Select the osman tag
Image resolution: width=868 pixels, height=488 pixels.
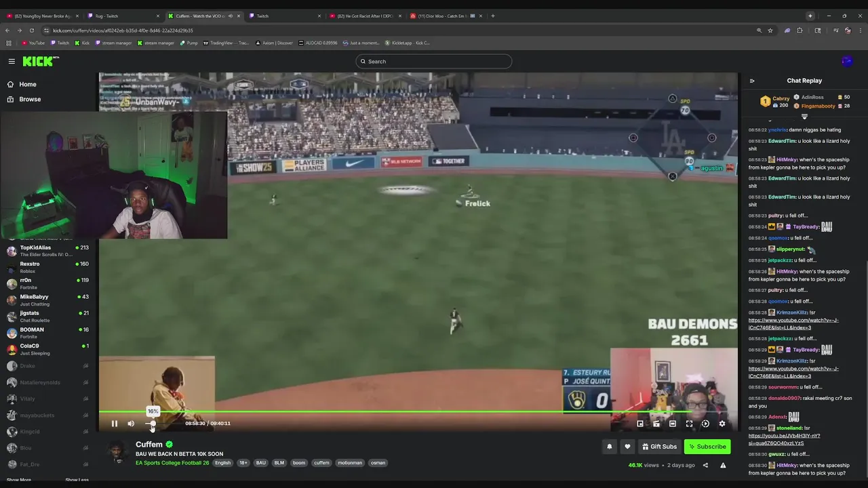378,463
